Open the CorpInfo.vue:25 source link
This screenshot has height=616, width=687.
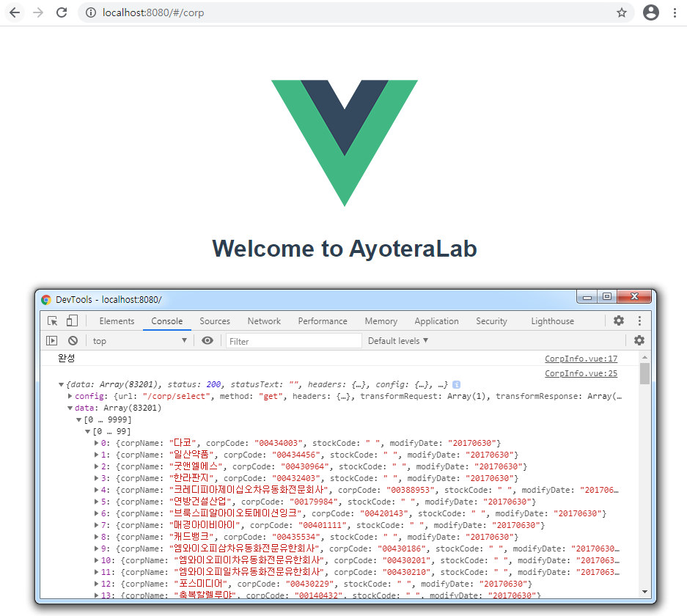coord(581,374)
